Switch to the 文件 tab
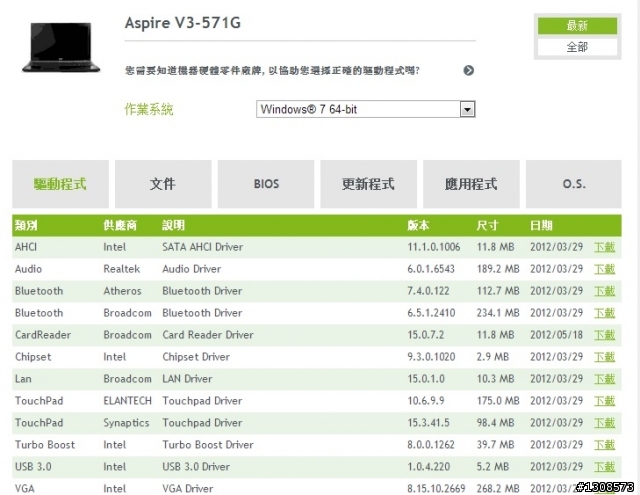The width and height of the screenshot is (640, 495). click(163, 184)
